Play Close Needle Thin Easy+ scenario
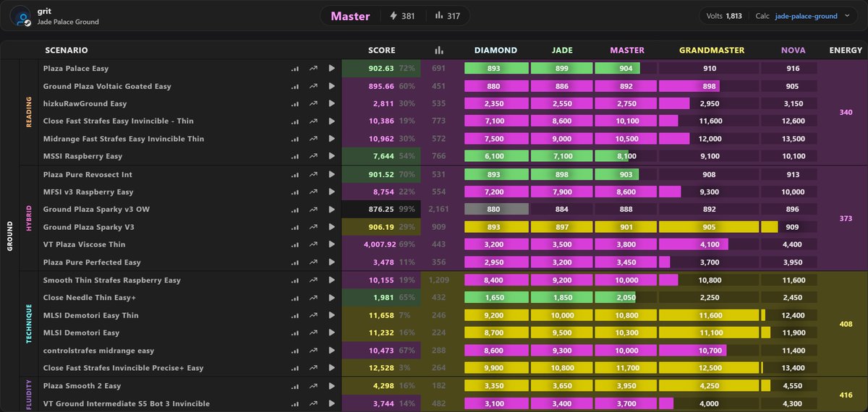868x412 pixels. click(x=332, y=297)
